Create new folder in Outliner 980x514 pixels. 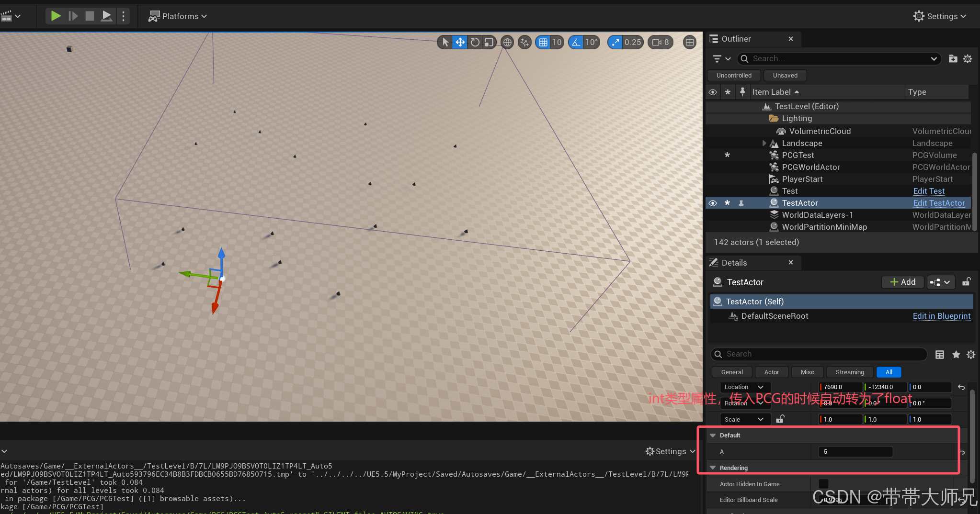pyautogui.click(x=953, y=58)
